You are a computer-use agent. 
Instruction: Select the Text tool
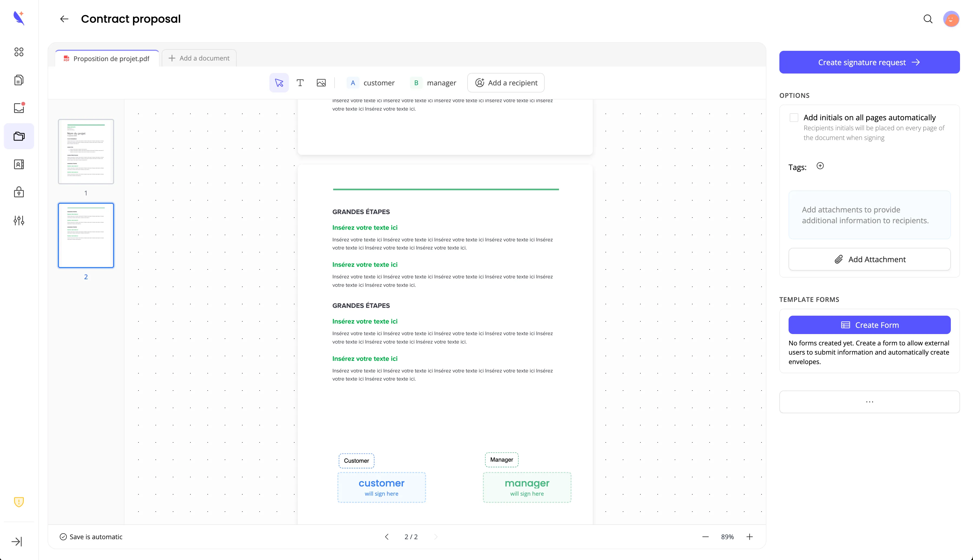pos(300,83)
